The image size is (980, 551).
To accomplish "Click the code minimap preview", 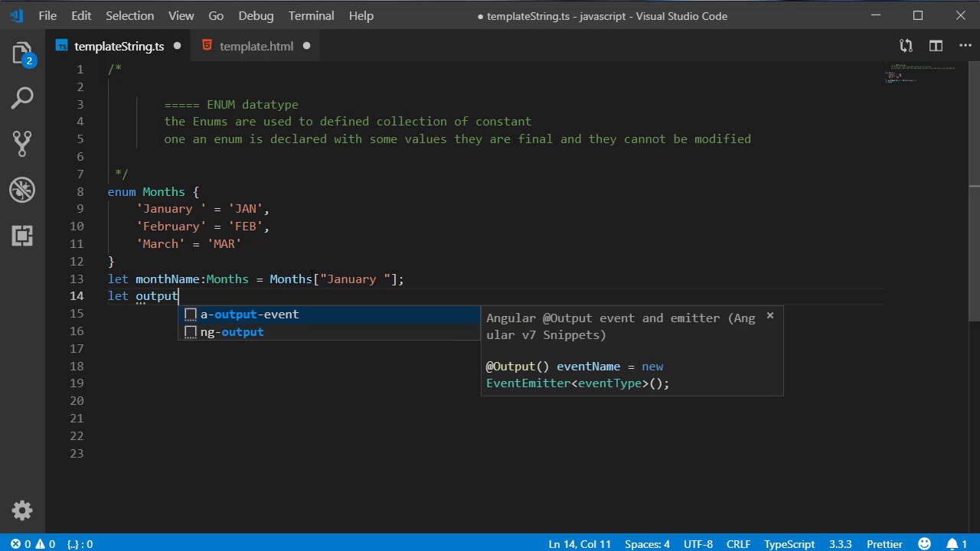I will coord(920,73).
